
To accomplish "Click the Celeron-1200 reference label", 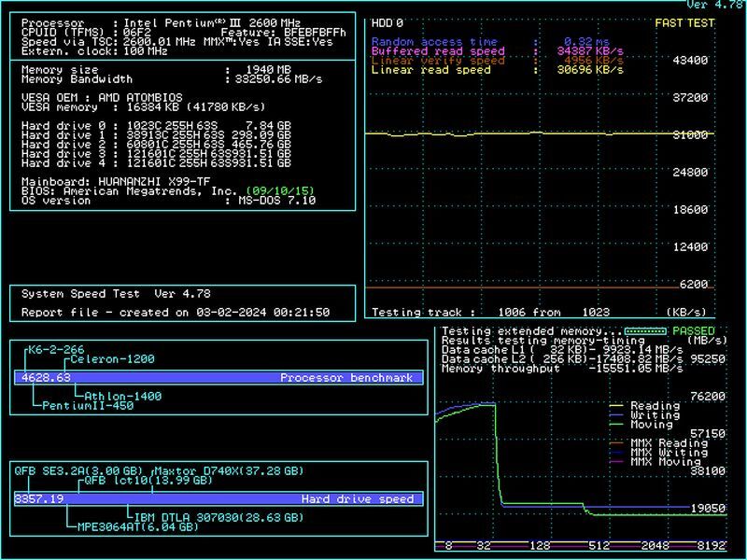I will [x=112, y=359].
